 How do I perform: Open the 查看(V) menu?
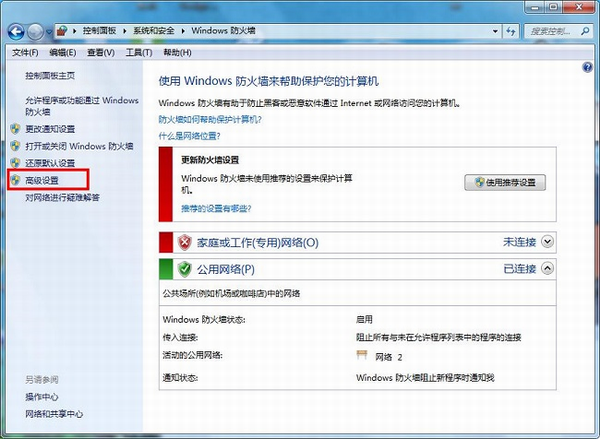coord(101,52)
